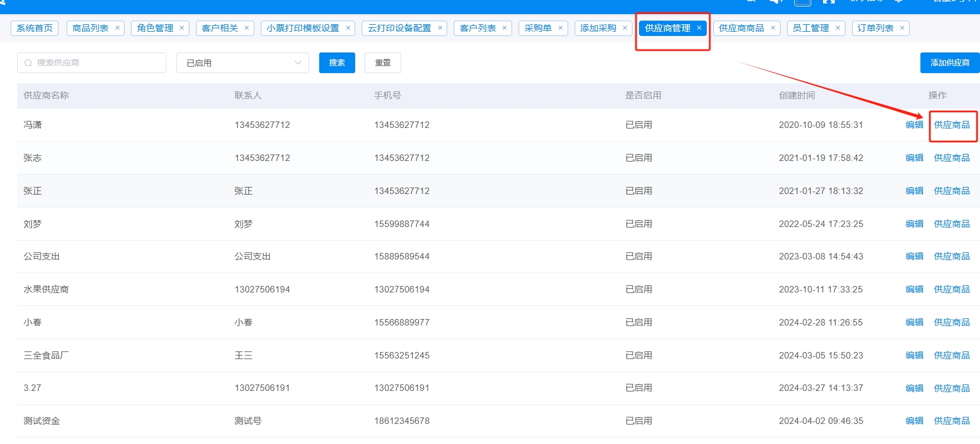Close the 订单列表 tab
The width and height of the screenshot is (980, 444).
pyautogui.click(x=902, y=28)
